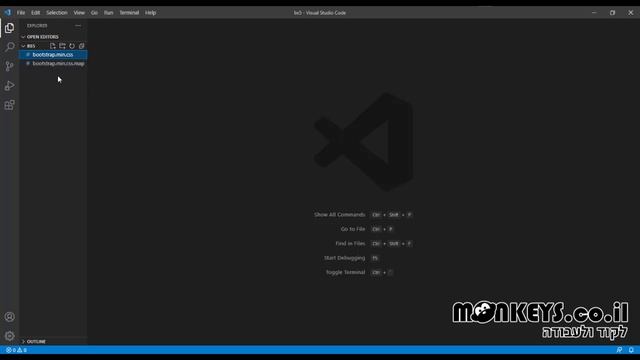Open the Run and Debug view
Screen dimensions: 640x360
click(9, 86)
